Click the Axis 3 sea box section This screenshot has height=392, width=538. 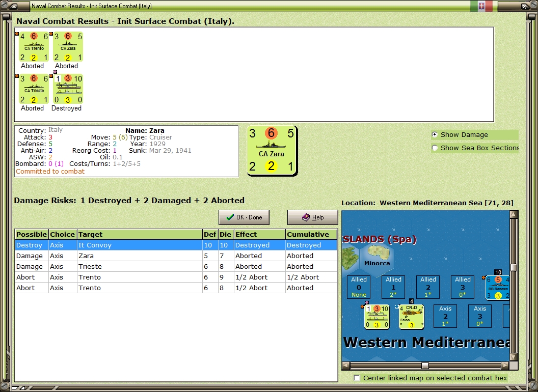(480, 316)
